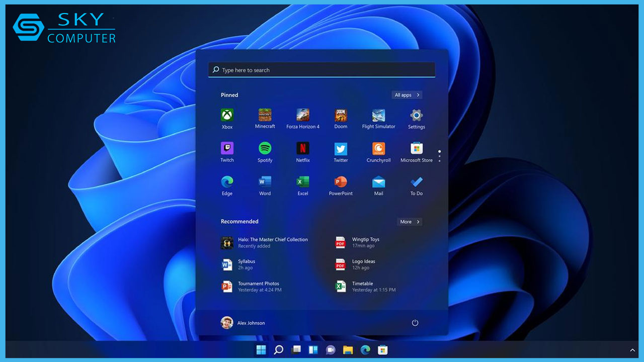
Task: Launch Spotify
Action: (265, 152)
